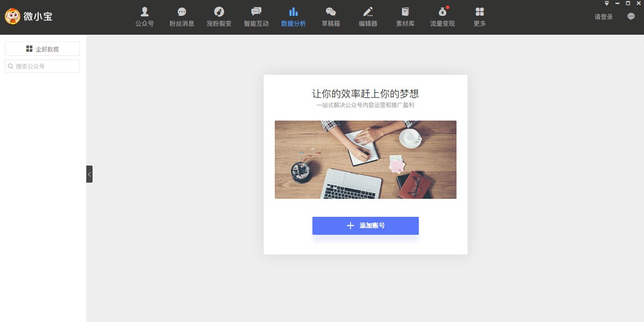Screen dimensions: 644x322
Task: Select 全部数据 in sidebar
Action: pyautogui.click(x=42, y=49)
